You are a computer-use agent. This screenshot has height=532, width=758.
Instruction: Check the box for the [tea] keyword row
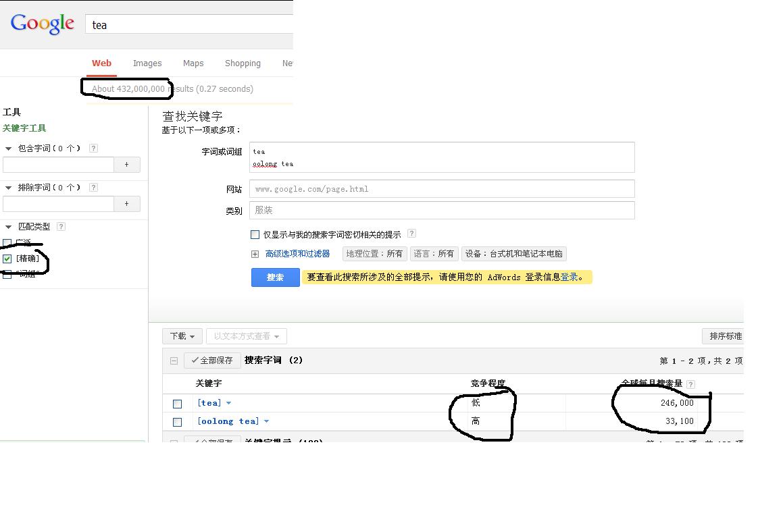(177, 404)
